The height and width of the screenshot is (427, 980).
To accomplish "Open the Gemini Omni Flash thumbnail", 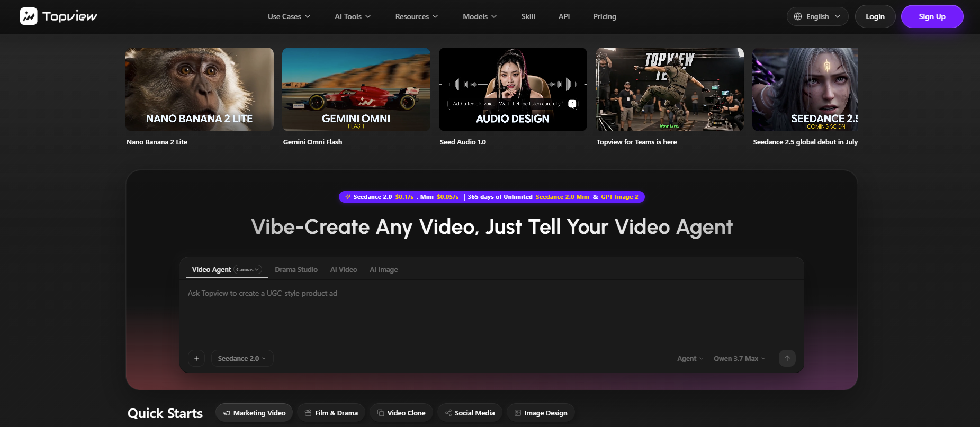I will pos(356,89).
